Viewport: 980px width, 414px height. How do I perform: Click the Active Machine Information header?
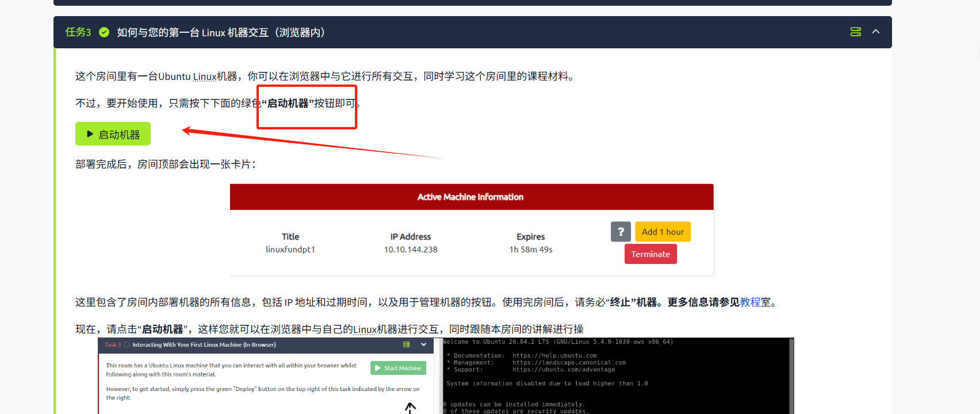(471, 197)
